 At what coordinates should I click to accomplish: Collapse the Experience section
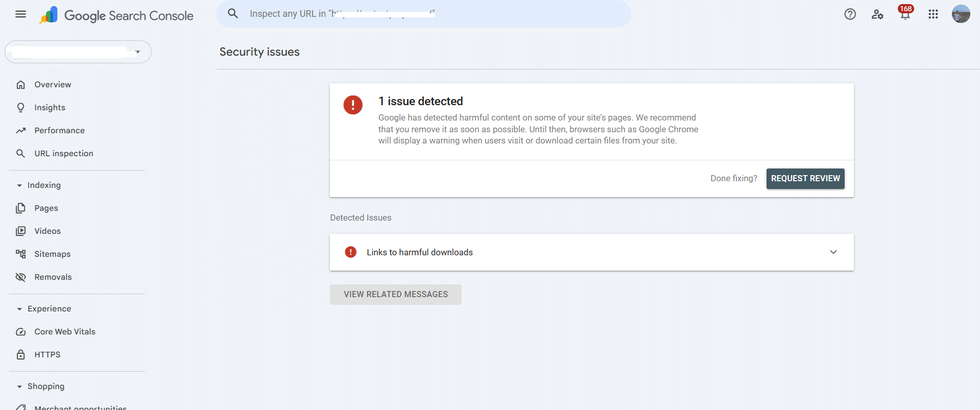coord(19,309)
